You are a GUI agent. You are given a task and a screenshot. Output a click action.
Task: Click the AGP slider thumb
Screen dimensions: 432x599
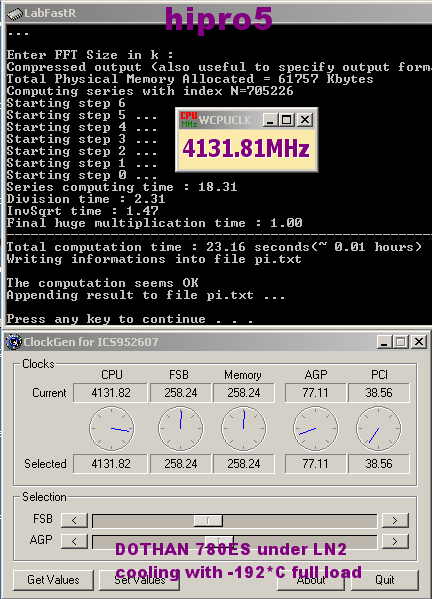(x=219, y=540)
